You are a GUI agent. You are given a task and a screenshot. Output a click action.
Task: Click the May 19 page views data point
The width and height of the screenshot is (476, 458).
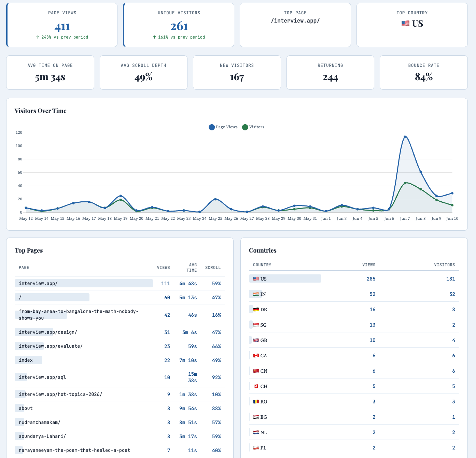pyautogui.click(x=121, y=196)
